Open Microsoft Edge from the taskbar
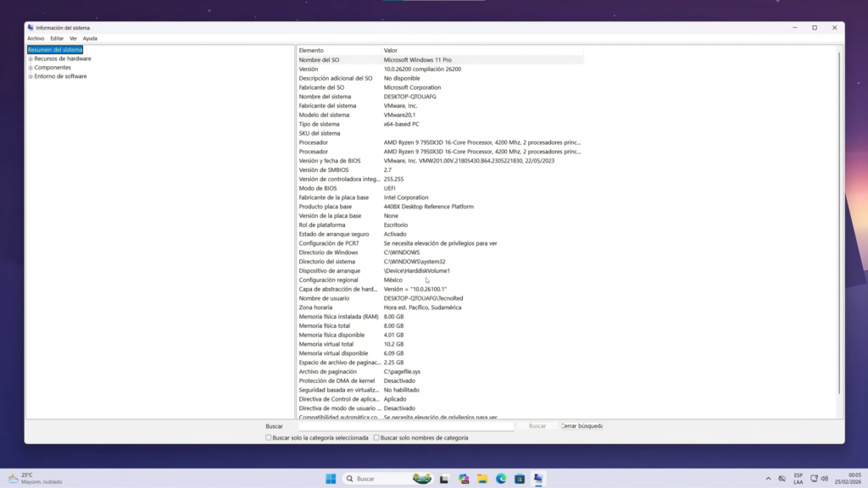The image size is (868, 488). [x=501, y=478]
